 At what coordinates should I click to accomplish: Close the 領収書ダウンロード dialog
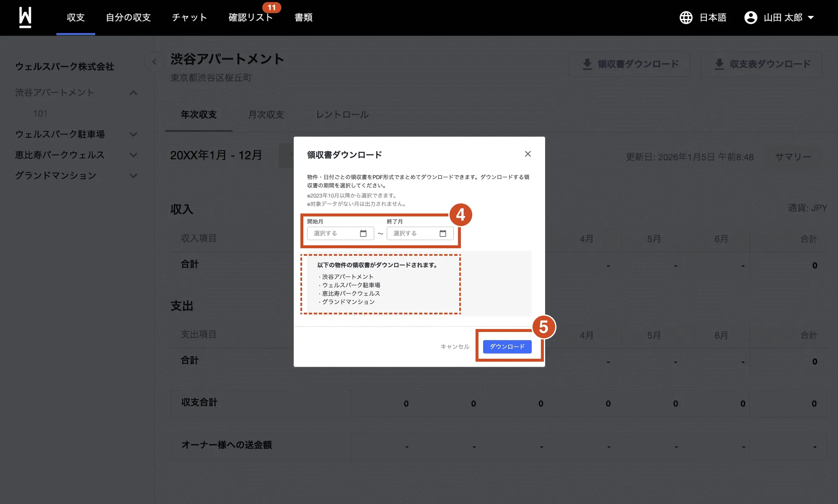[x=528, y=154]
